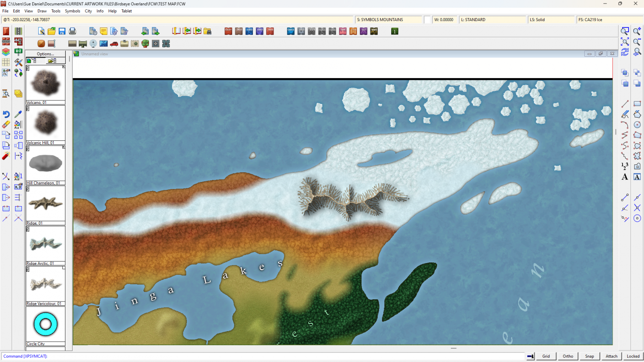
Task: Click the W: 0.00000 line width field
Action: pos(445,20)
